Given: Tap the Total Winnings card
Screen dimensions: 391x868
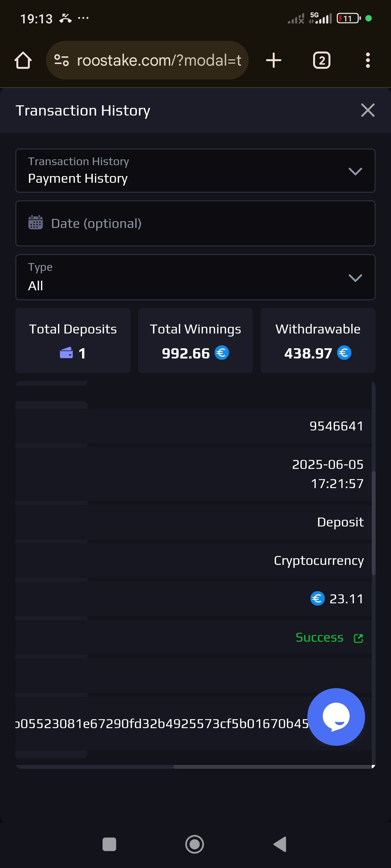Looking at the screenshot, I should (195, 340).
